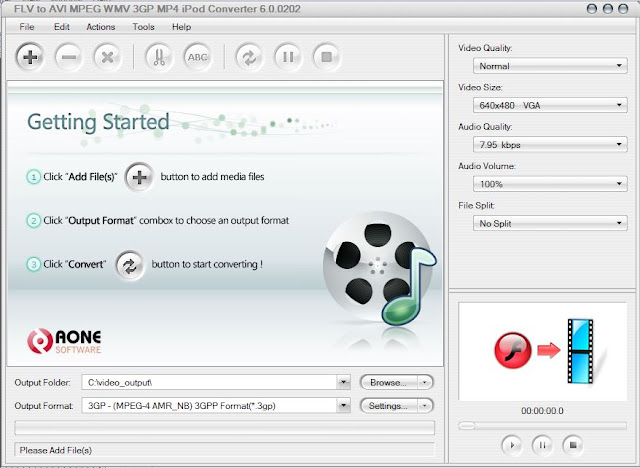This screenshot has width=640, height=468.
Task: Click the plus icon beside "Add File(s)" instruction
Action: coord(139,177)
